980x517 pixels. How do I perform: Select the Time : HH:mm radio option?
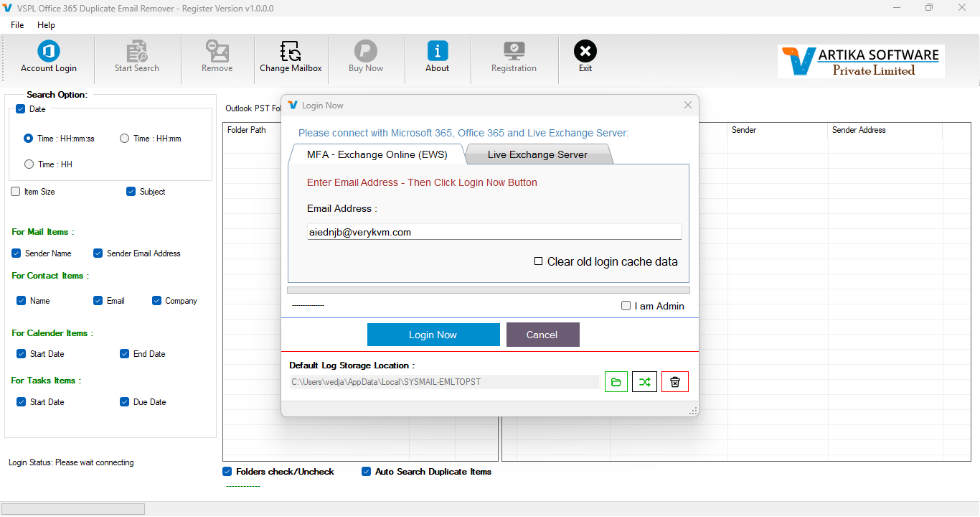pos(125,139)
